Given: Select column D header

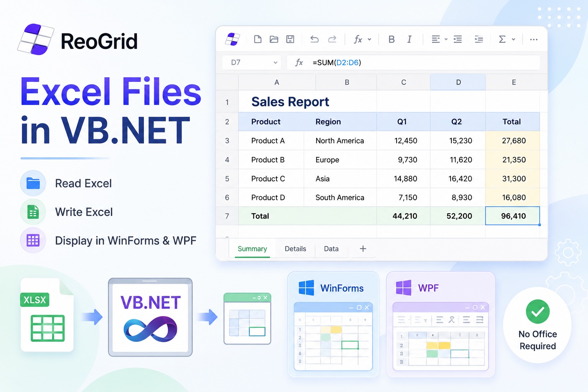Looking at the screenshot, I should (x=458, y=82).
